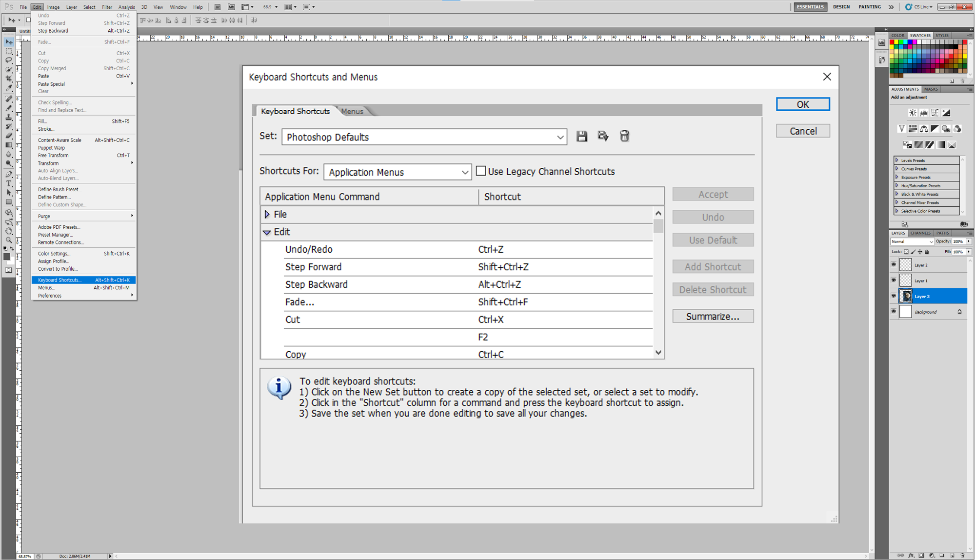Click the delete shortcut set trash icon

(x=624, y=136)
